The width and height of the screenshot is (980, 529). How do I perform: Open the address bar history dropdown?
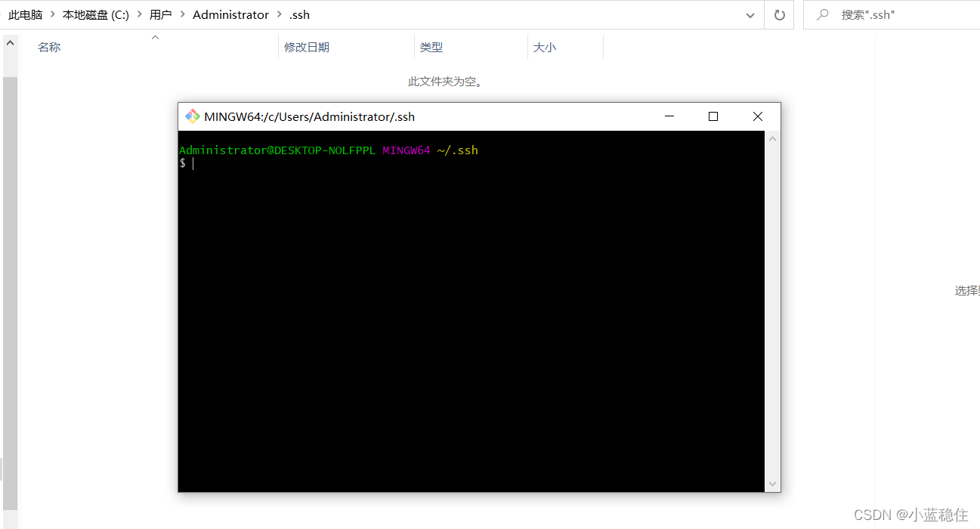750,14
